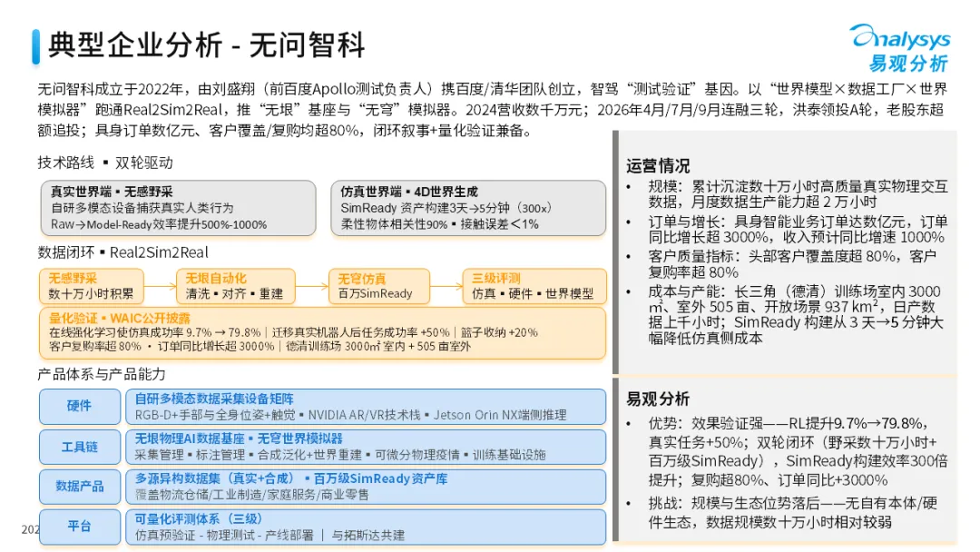This screenshot has height=552, width=980.
Task: Click the 工具链 label button
Action: pos(79,447)
